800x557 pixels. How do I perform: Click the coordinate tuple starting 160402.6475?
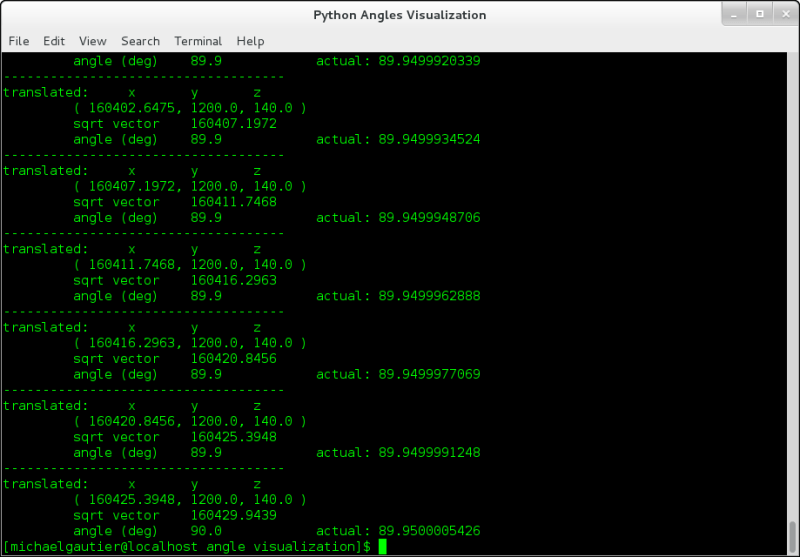(190, 108)
